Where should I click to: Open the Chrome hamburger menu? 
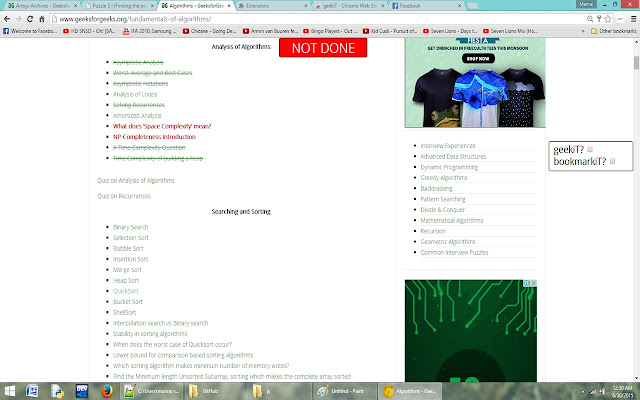(x=633, y=19)
